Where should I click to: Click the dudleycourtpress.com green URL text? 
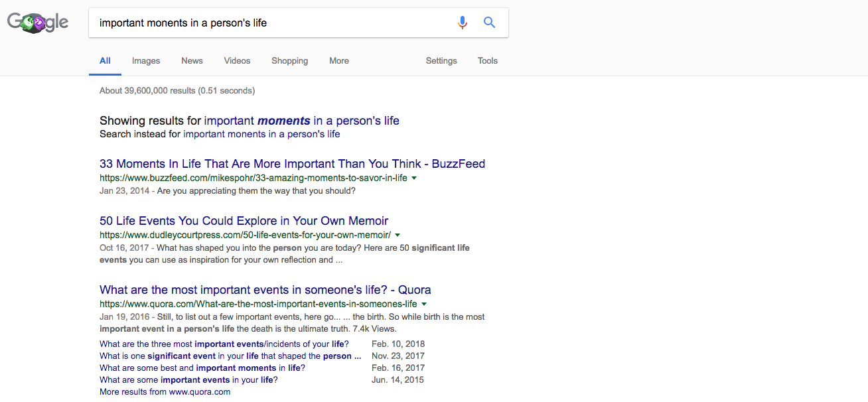click(x=245, y=235)
